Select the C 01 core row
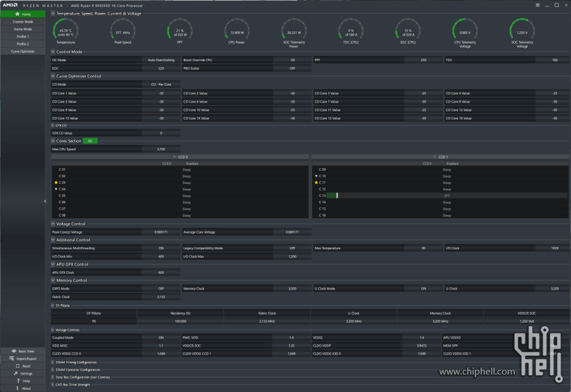571x392 pixels. 180,169
